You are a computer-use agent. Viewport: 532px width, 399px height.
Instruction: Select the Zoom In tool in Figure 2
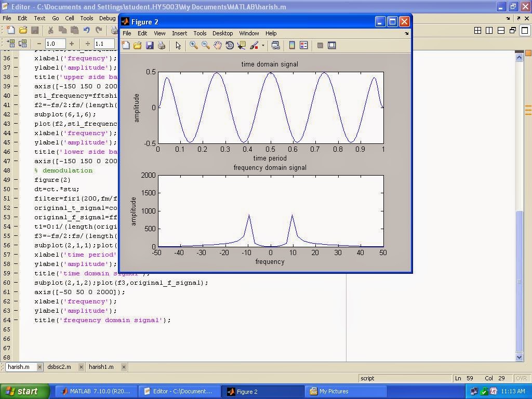(x=194, y=45)
